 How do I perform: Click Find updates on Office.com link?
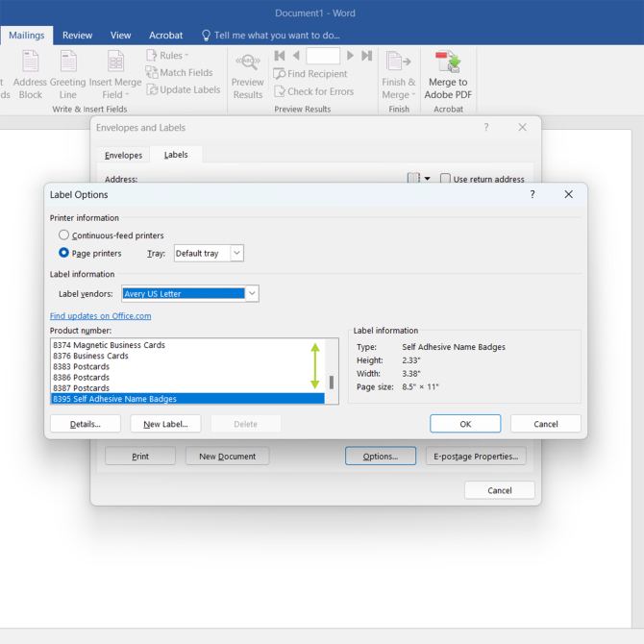101,316
